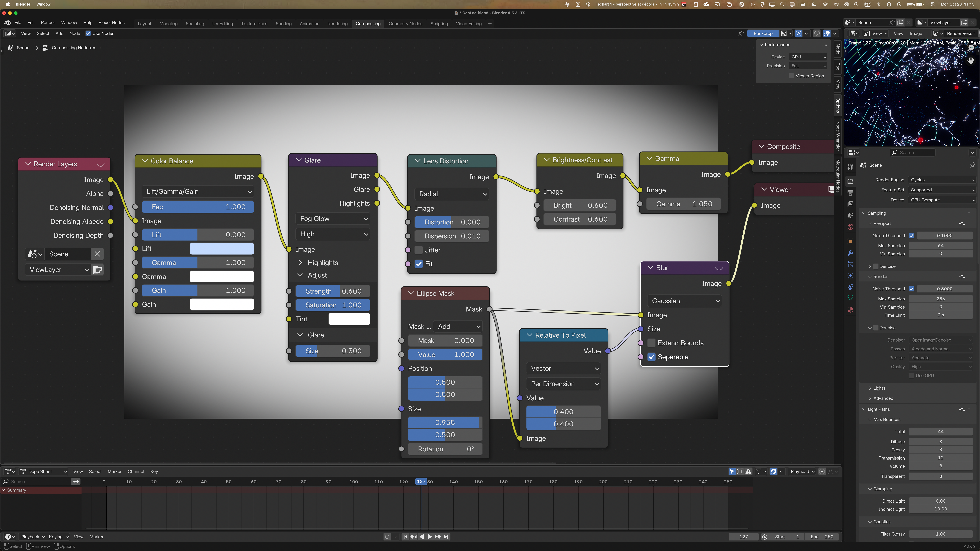
Task: Click the Compositing Nodetree breadcrumb
Action: tap(69, 48)
